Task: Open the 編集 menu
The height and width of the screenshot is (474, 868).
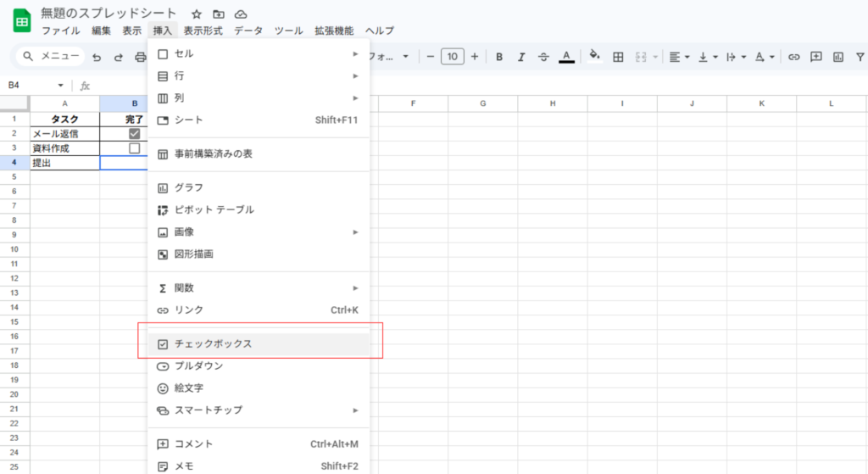Action: (x=102, y=31)
